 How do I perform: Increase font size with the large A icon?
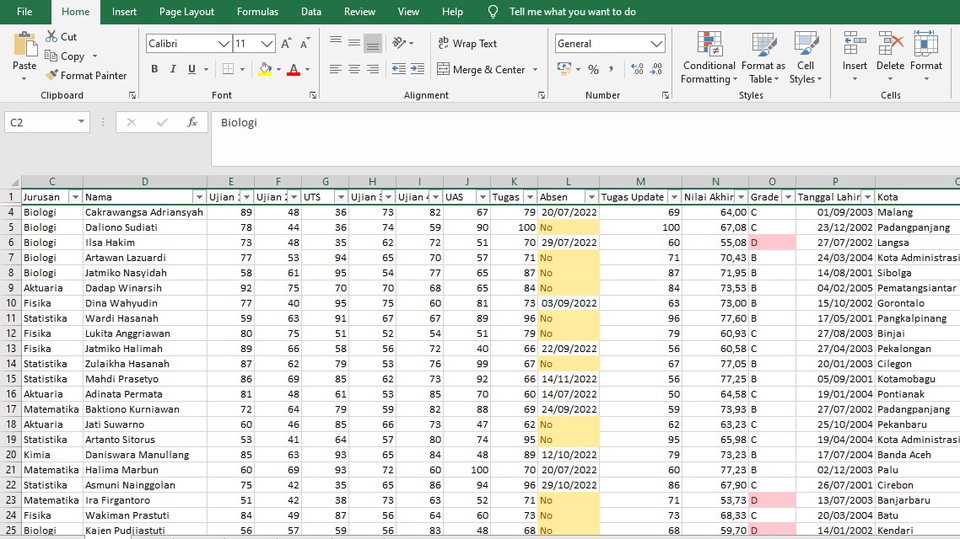[286, 43]
